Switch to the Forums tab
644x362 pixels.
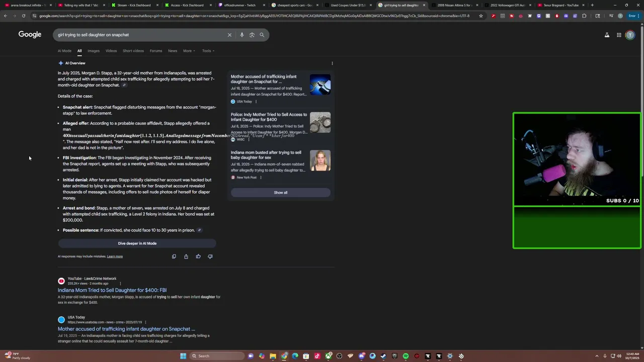156,51
